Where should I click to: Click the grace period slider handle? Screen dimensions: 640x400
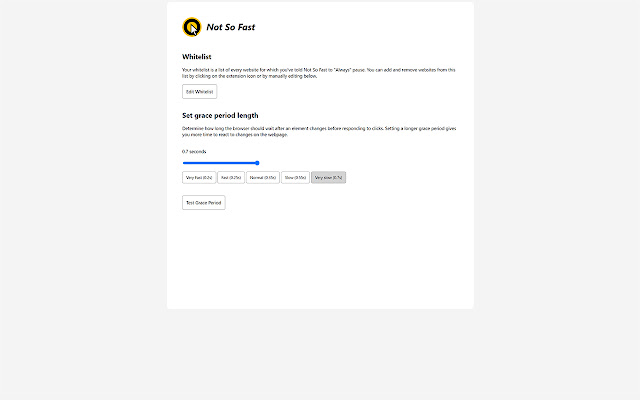tap(257, 163)
